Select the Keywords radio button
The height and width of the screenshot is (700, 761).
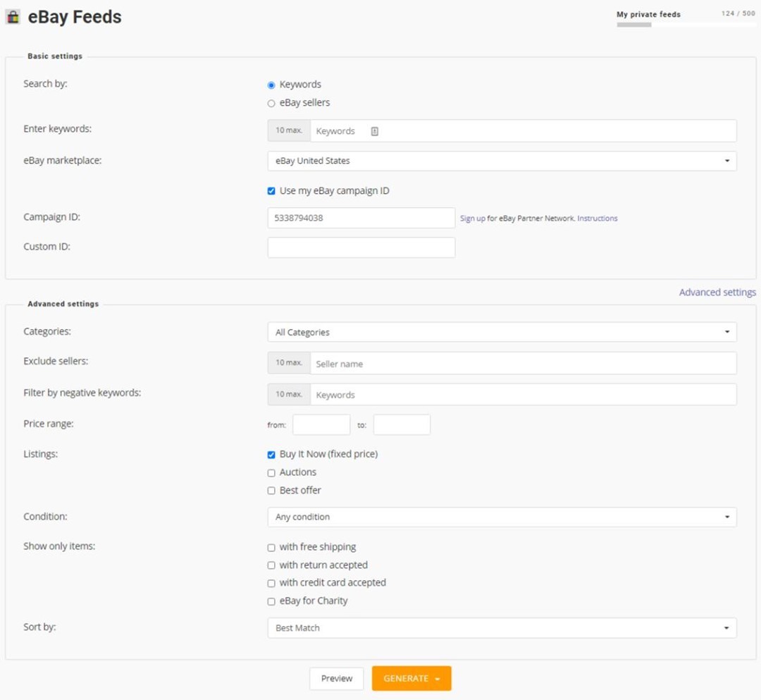(x=271, y=85)
